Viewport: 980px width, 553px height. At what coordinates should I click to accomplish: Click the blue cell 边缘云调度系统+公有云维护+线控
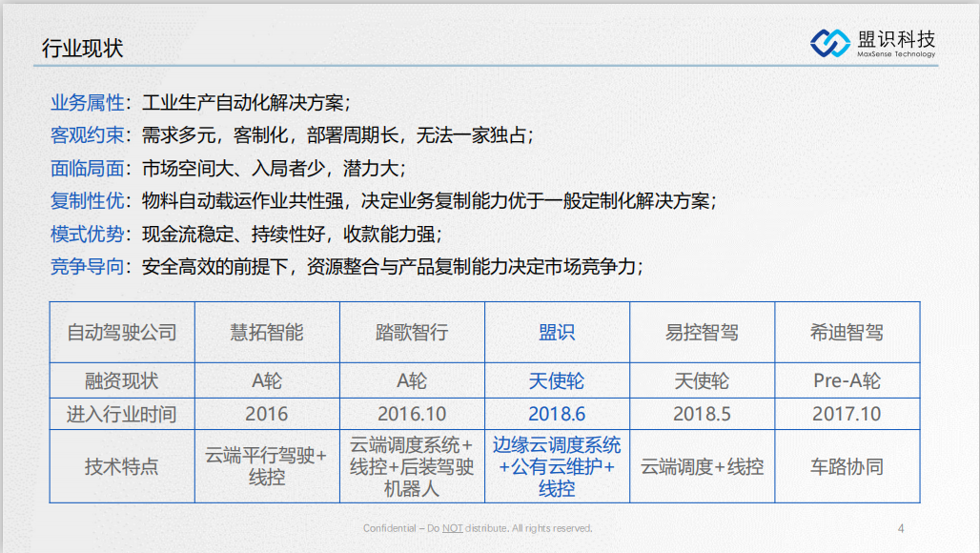557,466
